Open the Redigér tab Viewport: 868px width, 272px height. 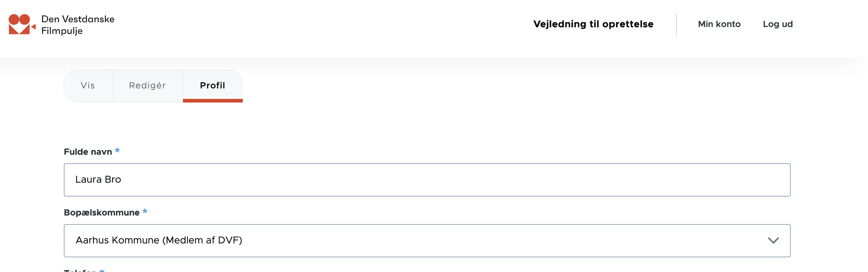(x=147, y=86)
